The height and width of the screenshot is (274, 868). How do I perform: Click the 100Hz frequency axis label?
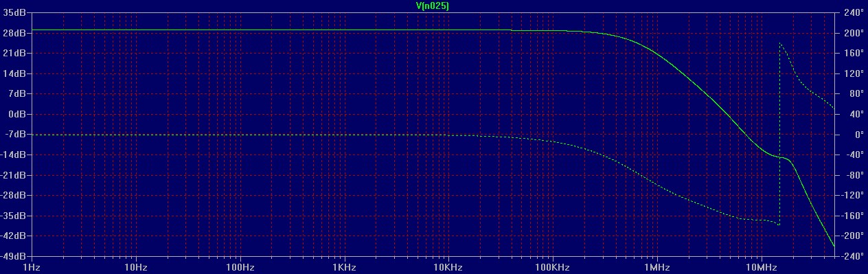coord(240,267)
